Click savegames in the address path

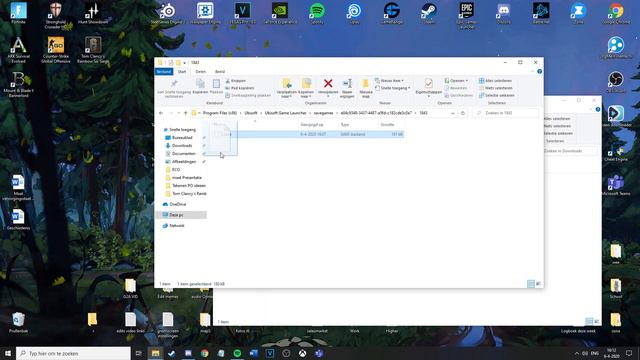coord(324,113)
